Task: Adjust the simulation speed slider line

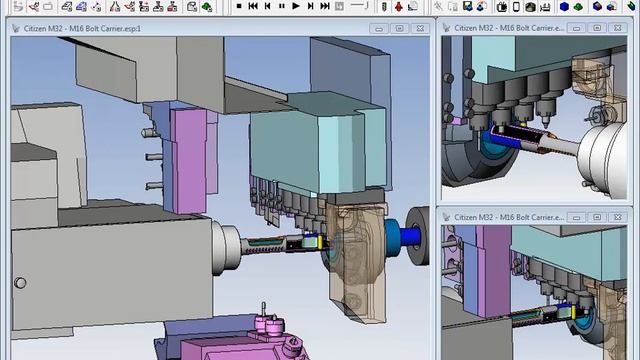Action: point(359,6)
